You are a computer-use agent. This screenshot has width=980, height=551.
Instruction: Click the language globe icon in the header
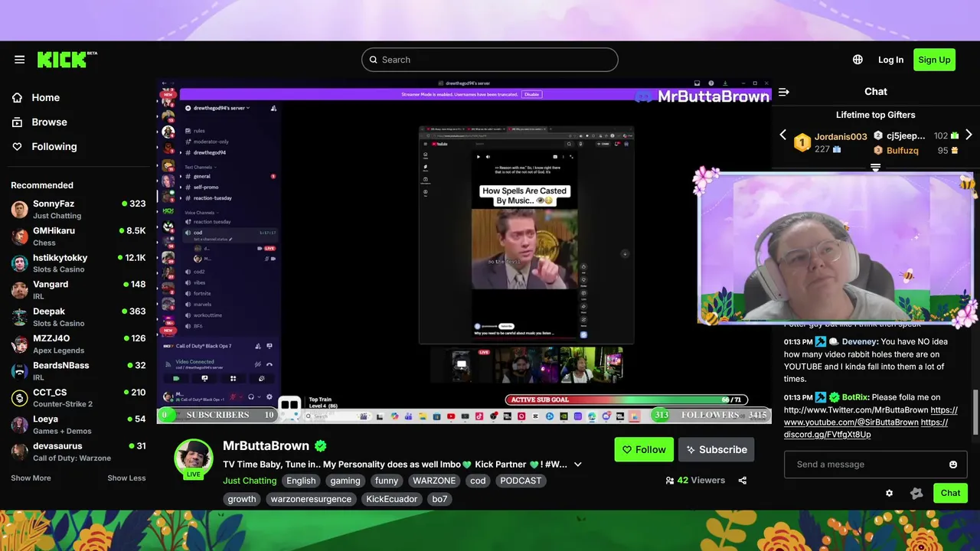[857, 60]
